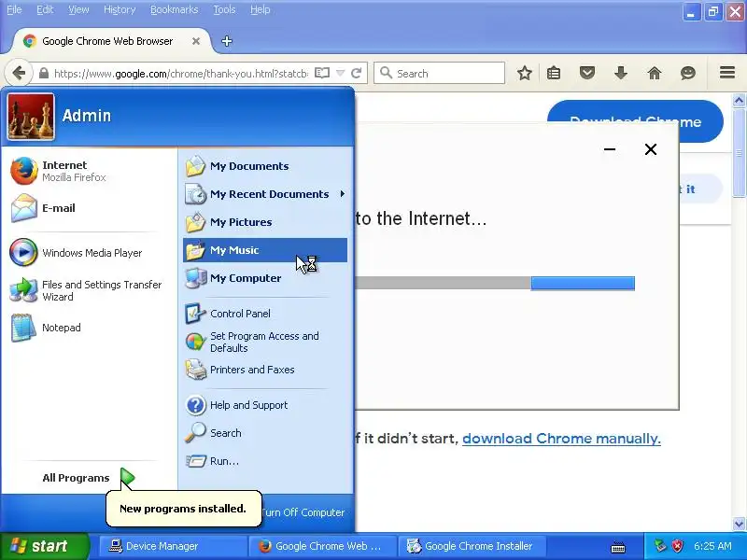Click the address bar URL
The width and height of the screenshot is (747, 560).
point(180,74)
